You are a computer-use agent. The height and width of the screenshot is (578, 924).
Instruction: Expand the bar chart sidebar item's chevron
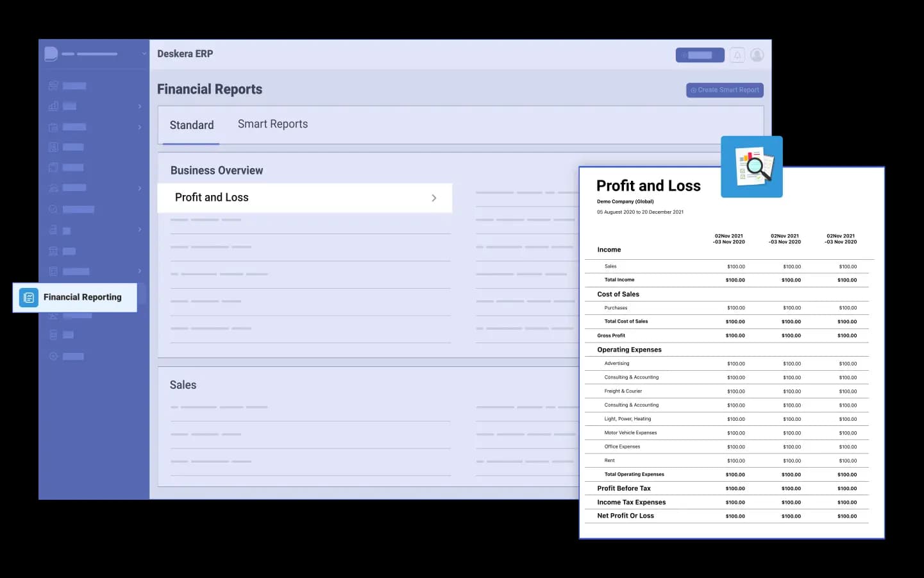[139, 106]
